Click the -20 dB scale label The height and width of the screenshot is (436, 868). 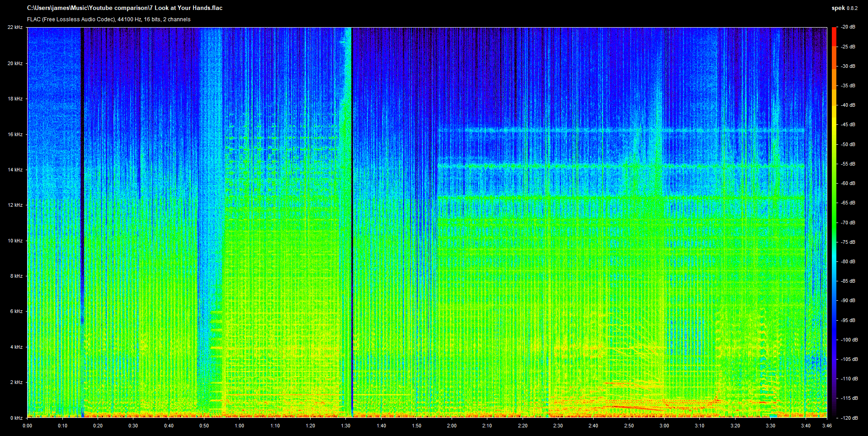(x=848, y=27)
